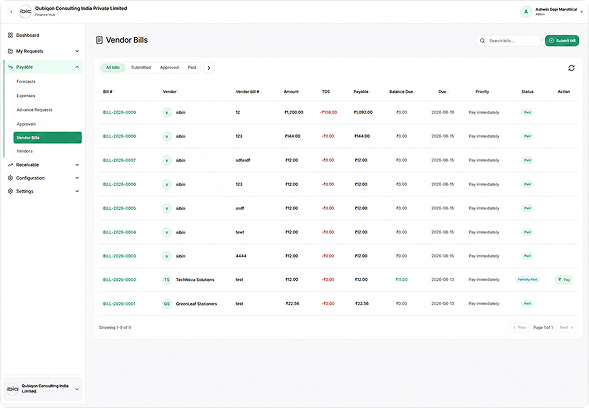
Task: Click the Priority column header
Action: tap(482, 92)
